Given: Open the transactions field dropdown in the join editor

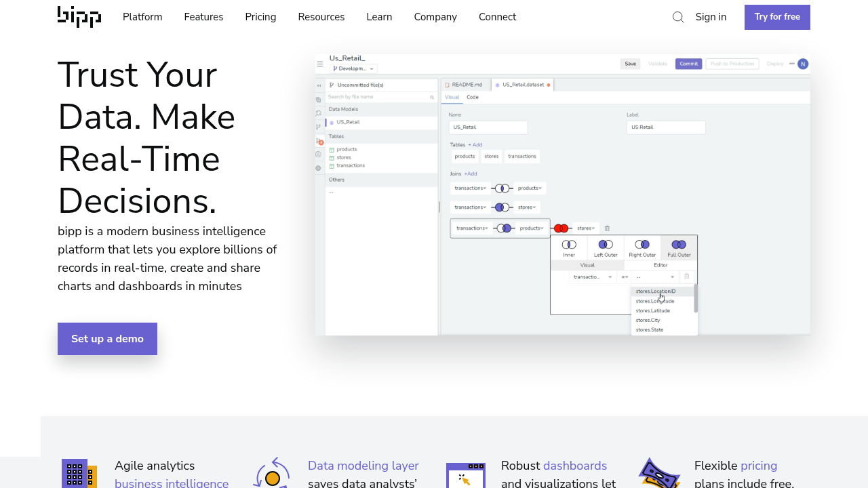Looking at the screenshot, I should [593, 277].
